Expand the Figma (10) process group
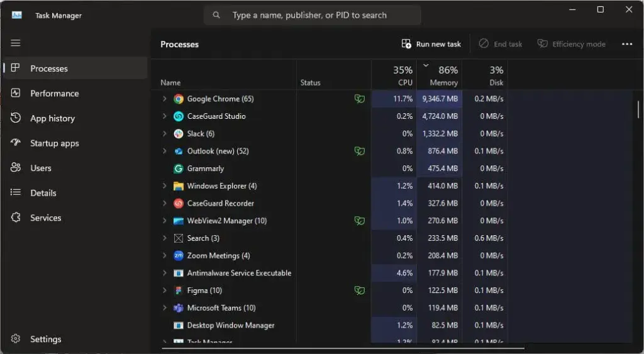The width and height of the screenshot is (644, 354). point(164,290)
